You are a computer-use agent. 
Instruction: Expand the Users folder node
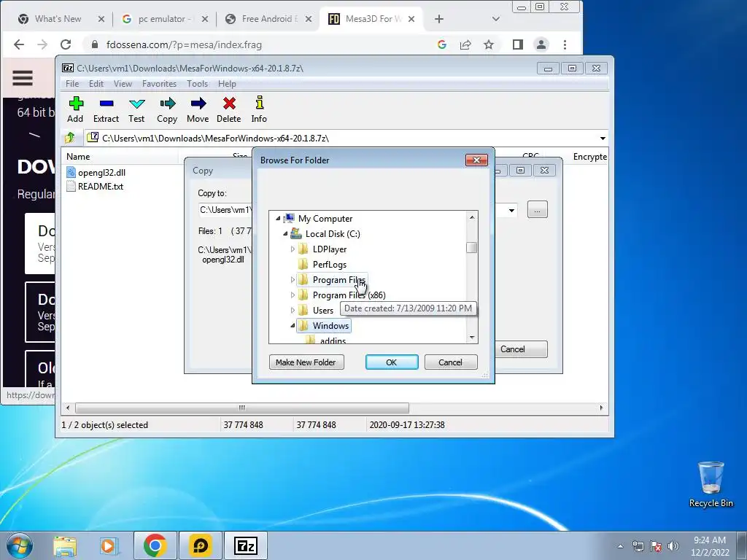click(293, 311)
